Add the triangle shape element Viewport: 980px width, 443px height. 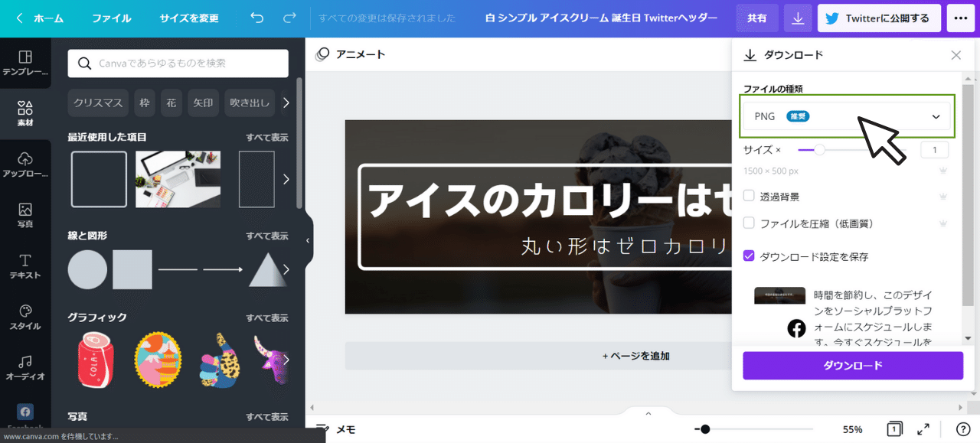[x=268, y=269]
